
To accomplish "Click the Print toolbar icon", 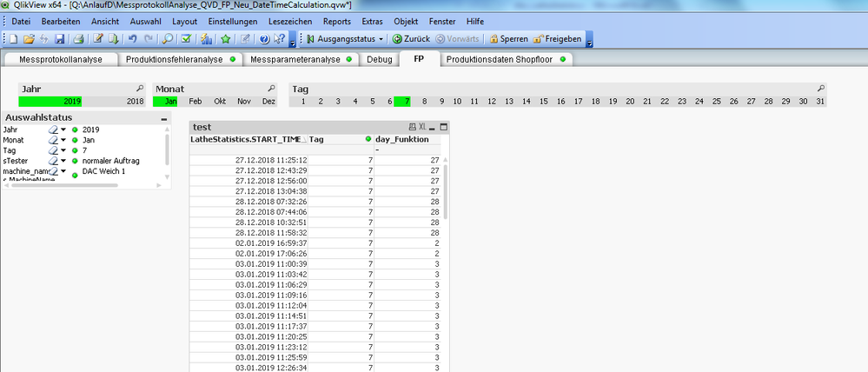I will 78,39.
